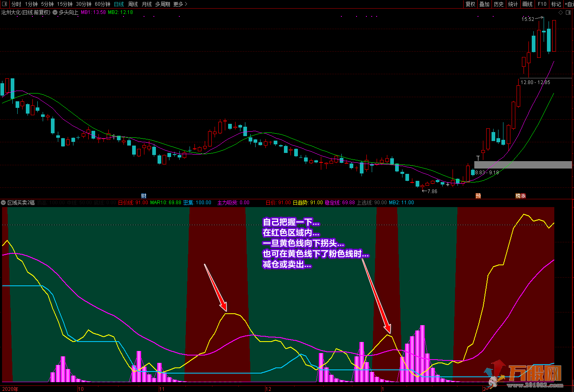Click the month 12 axis marker
574x392 pixels.
coord(268,389)
